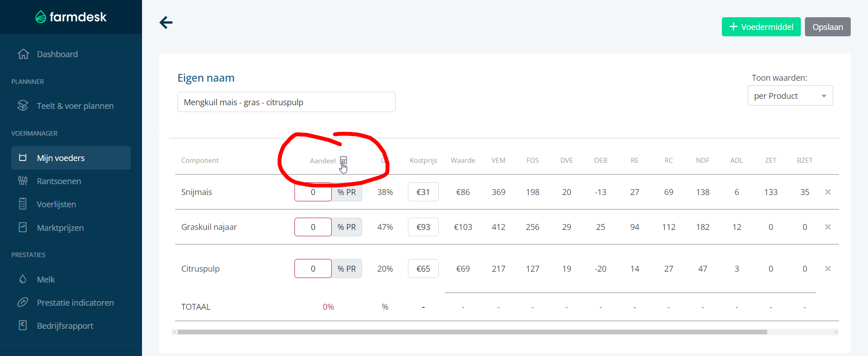Delete the Graskuil najaar row
The height and width of the screenshot is (356, 868).
click(828, 227)
